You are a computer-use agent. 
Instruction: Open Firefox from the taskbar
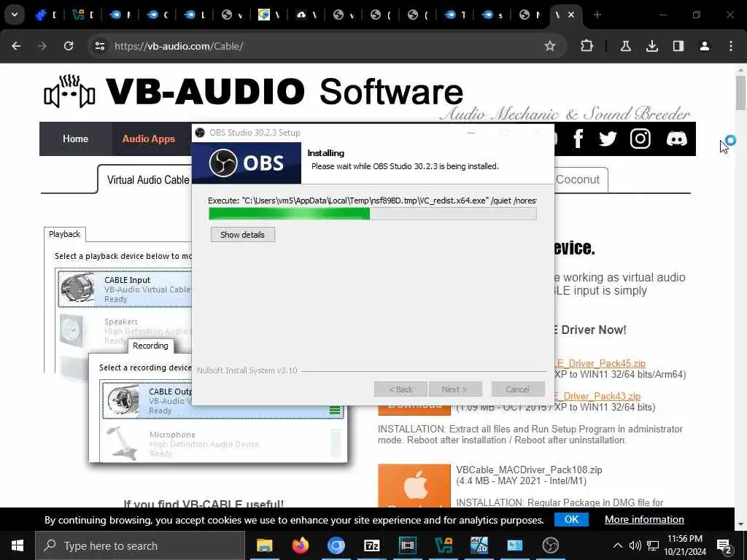click(300, 545)
